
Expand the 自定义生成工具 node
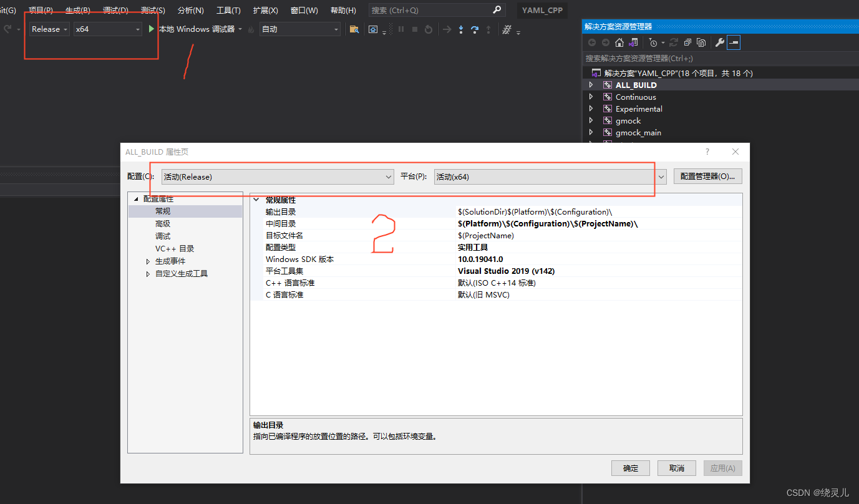[x=148, y=274]
